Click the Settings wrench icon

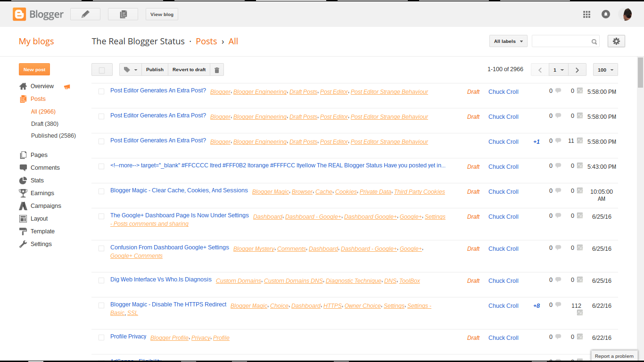(23, 244)
